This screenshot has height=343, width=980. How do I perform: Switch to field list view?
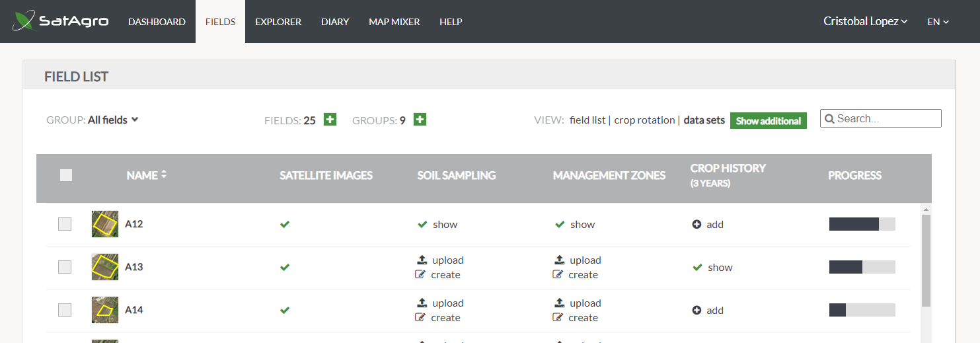pyautogui.click(x=587, y=120)
